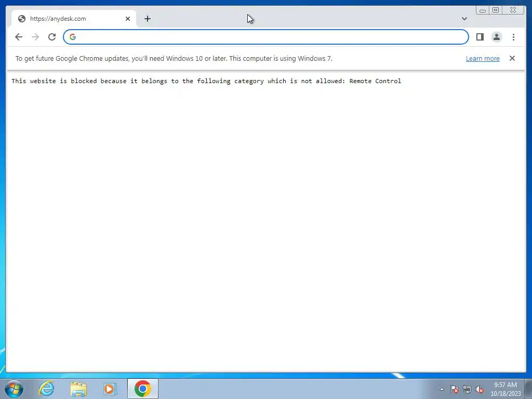Go back to the previous page
This screenshot has height=399, width=532.
[x=19, y=37]
